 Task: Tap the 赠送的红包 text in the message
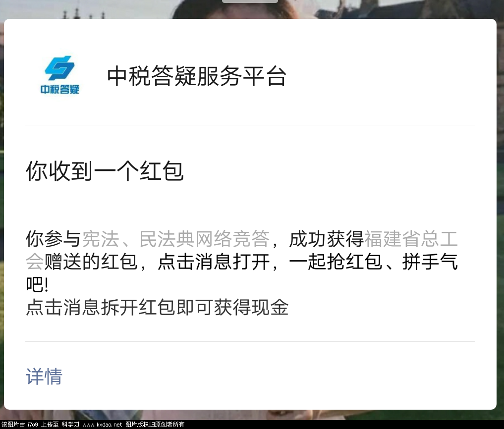tap(91, 262)
